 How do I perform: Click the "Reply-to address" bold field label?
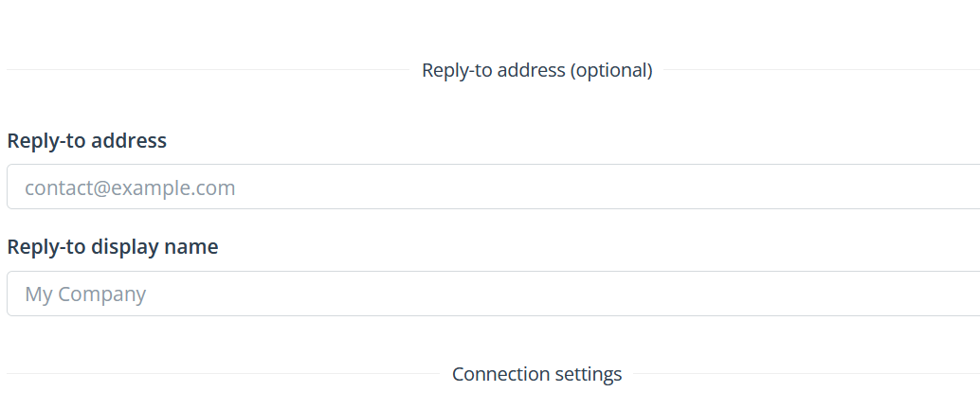coord(87,141)
